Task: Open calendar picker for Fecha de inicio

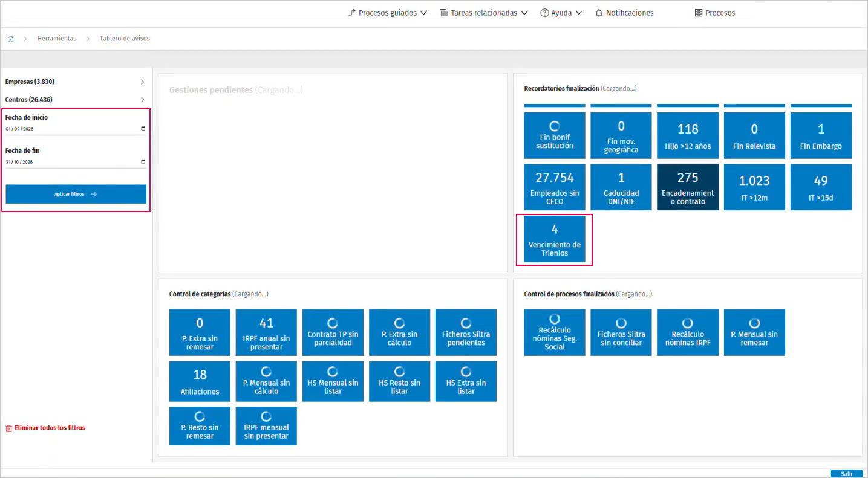Action: (143, 128)
